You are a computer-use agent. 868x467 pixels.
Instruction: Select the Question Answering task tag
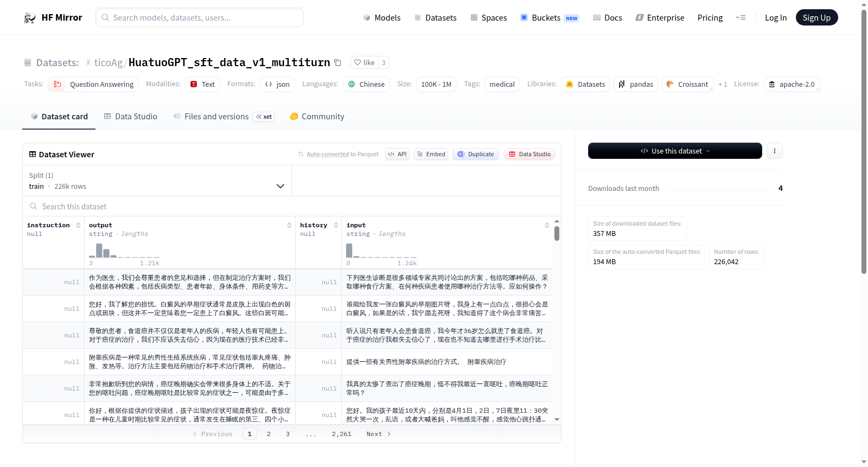pyautogui.click(x=93, y=84)
